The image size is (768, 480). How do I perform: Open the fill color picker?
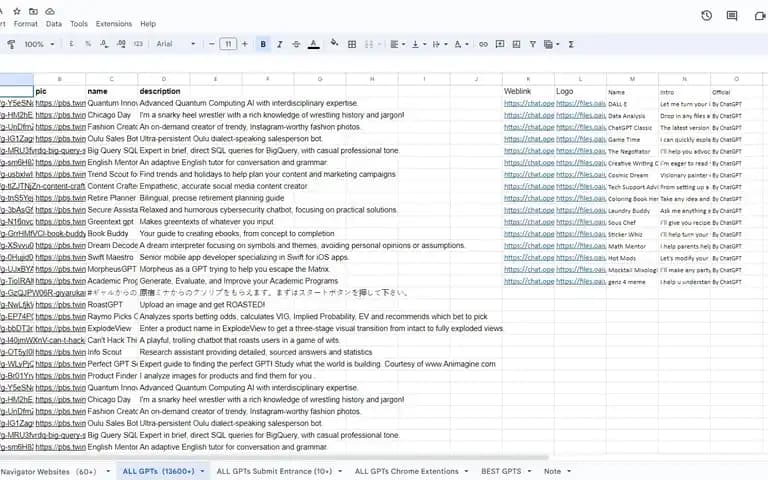(x=334, y=43)
